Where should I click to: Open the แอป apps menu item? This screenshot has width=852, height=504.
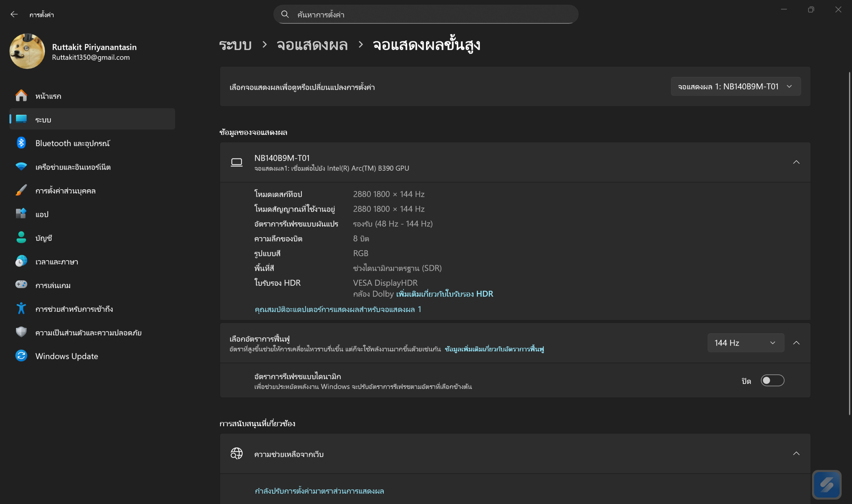(x=42, y=214)
